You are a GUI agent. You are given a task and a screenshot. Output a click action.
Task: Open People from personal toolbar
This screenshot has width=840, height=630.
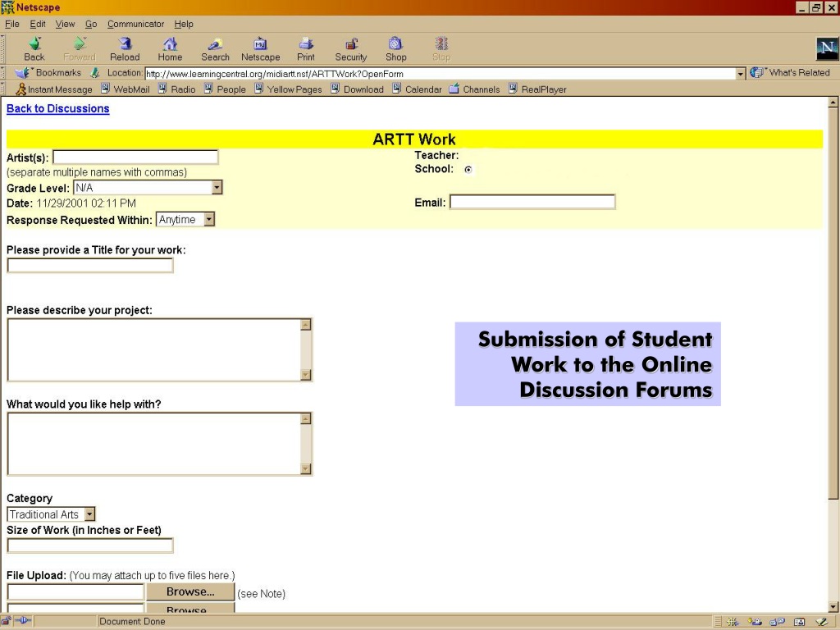tap(225, 89)
